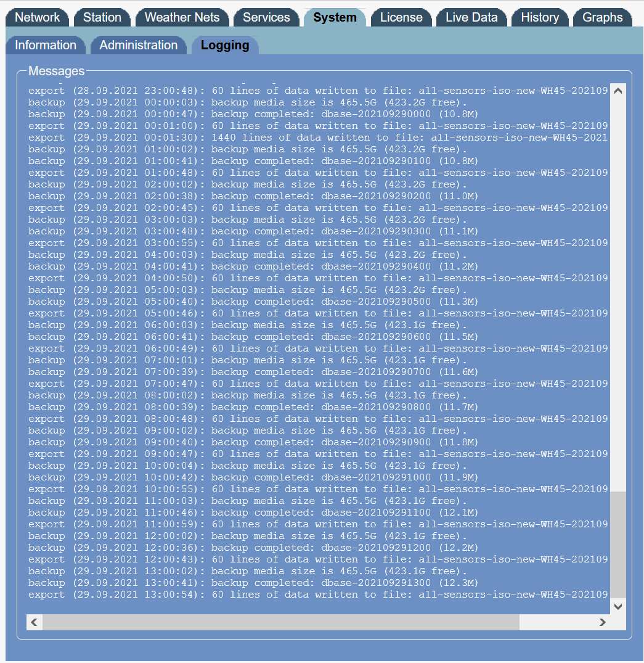This screenshot has height=663, width=644.
Task: Select the Logging sub-tab
Action: [x=225, y=45]
